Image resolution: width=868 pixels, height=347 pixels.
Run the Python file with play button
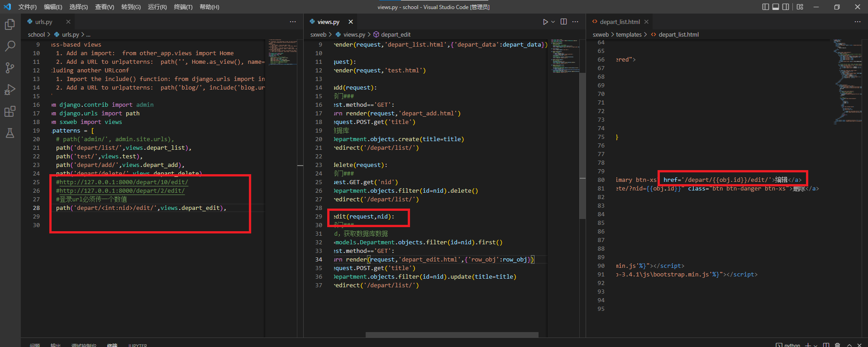(545, 22)
